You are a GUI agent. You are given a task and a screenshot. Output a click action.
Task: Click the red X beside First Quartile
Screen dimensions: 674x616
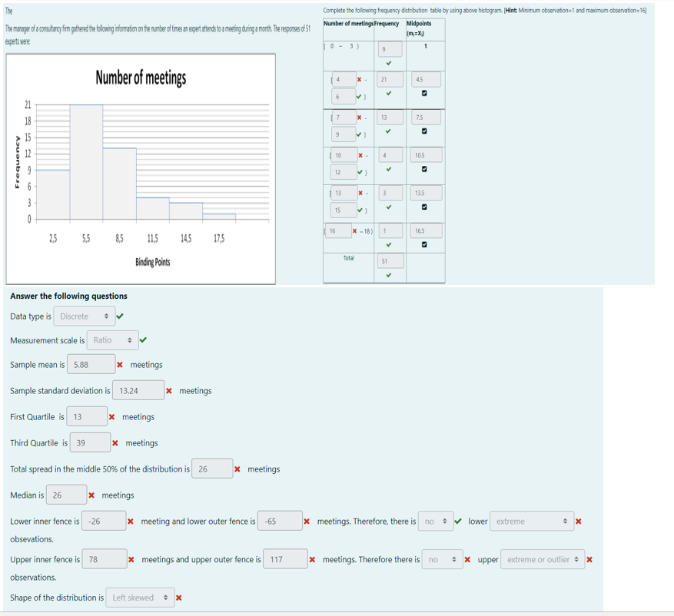pos(111,417)
